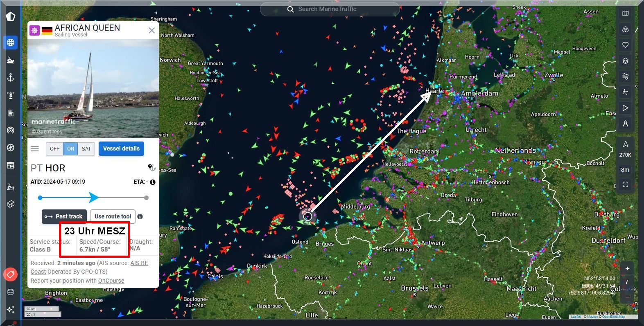Show the wind weather overlay icon
The image size is (644, 326).
coord(625,76)
